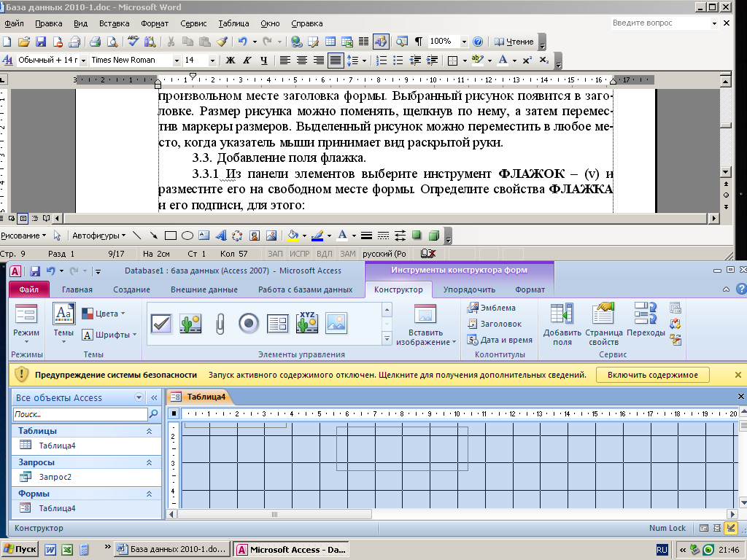Viewport: 747px width, 560px height.
Task: Undo last action in Word toolbar
Action: click(x=242, y=42)
